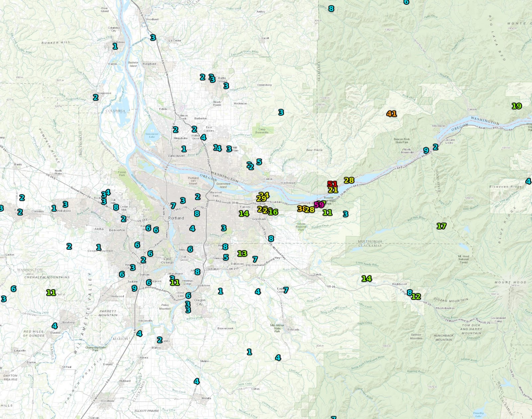Click the Vancouver city label

tap(176, 155)
